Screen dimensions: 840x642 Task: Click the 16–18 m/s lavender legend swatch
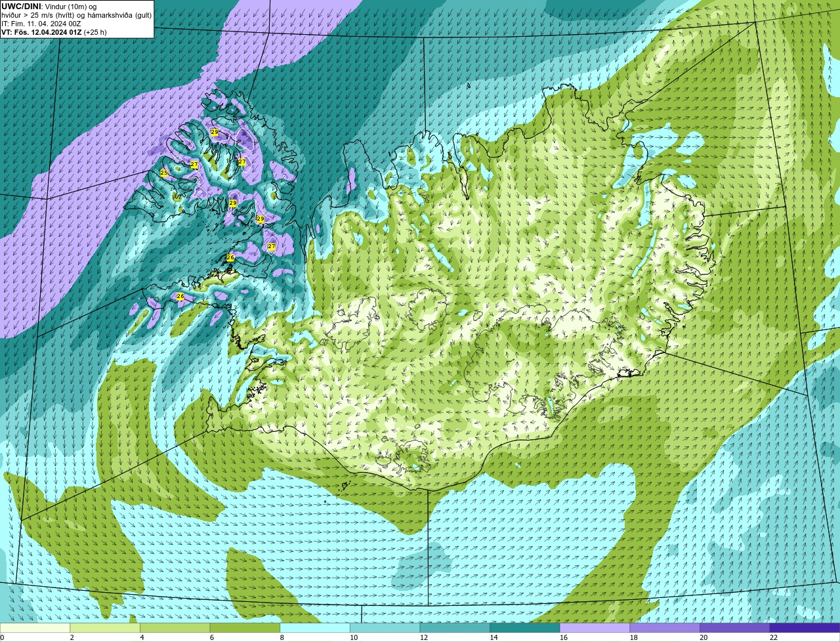point(595,628)
